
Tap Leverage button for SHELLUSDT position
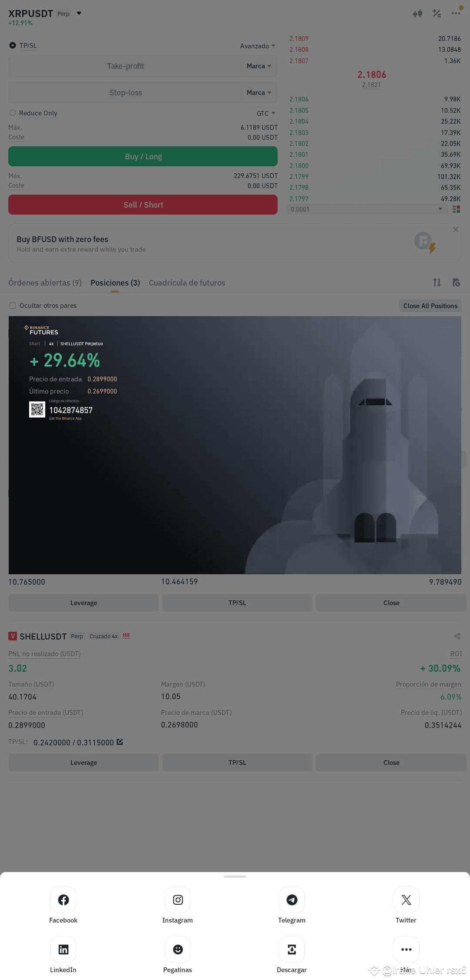pyautogui.click(x=84, y=762)
